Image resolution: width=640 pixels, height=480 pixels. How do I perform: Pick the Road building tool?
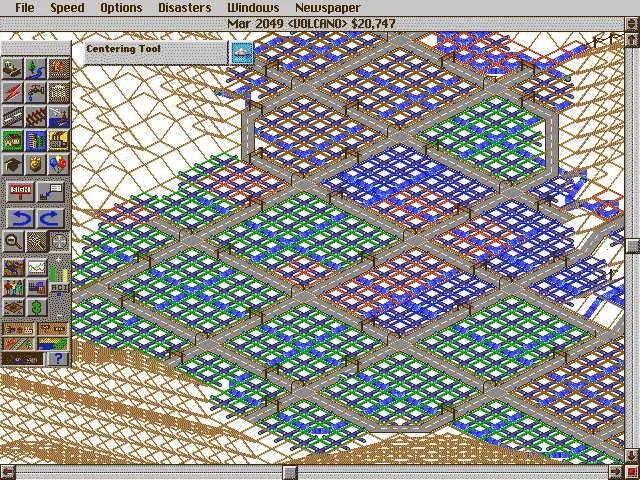click(x=12, y=117)
